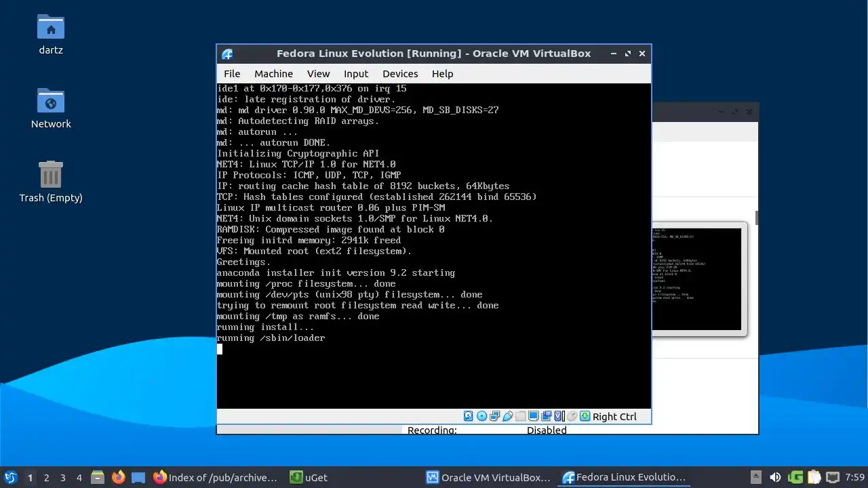Viewport: 868px width, 488px height.
Task: Click the display settings indicator icon
Action: coord(533,416)
